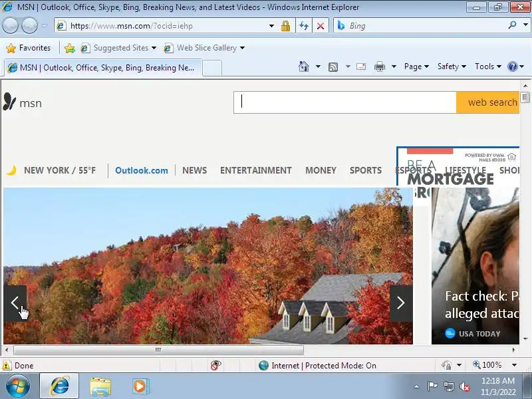The width and height of the screenshot is (532, 399).
Task: Click the yellow web search button
Action: 488,102
